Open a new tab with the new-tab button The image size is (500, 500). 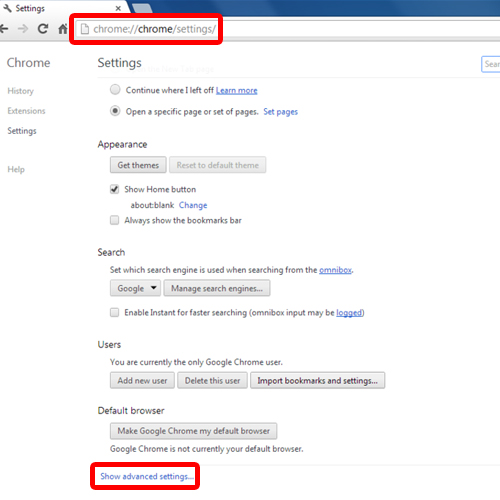142,8
